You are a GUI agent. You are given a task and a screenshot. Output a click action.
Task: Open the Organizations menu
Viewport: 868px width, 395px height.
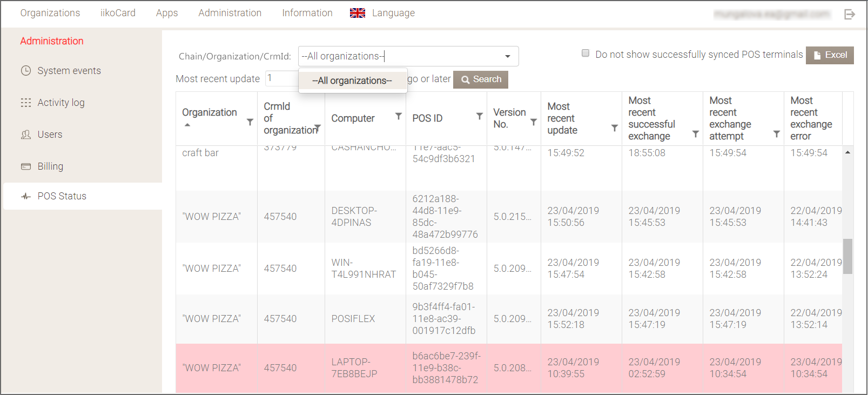[50, 13]
